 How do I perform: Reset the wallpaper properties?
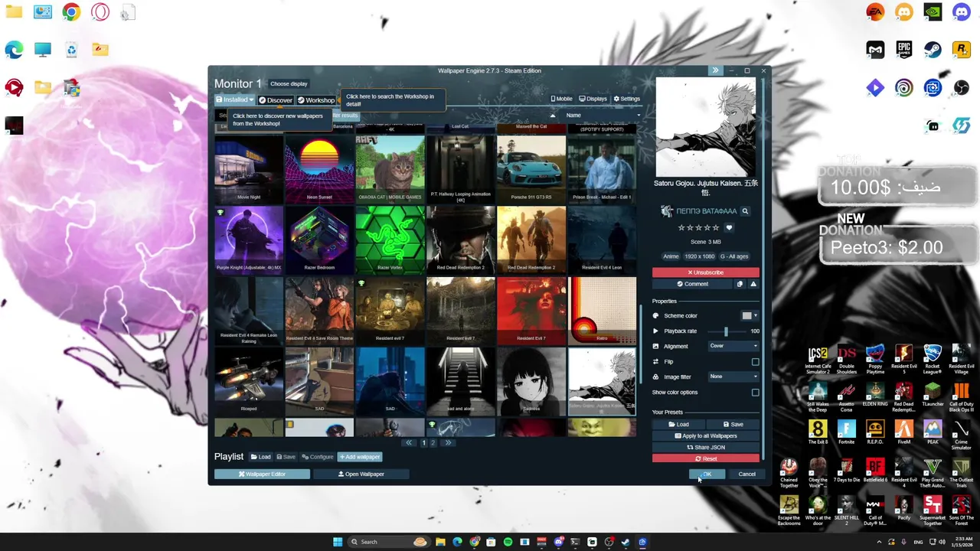click(x=706, y=458)
